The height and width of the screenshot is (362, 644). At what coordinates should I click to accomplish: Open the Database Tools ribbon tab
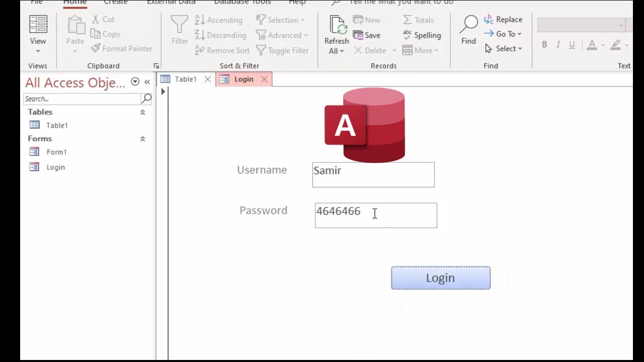click(x=243, y=2)
